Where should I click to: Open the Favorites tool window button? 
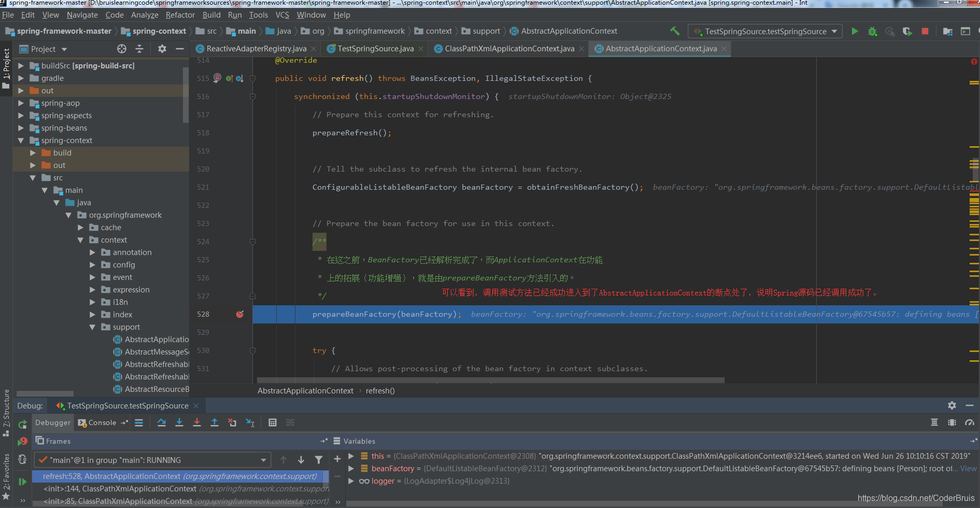click(x=6, y=477)
